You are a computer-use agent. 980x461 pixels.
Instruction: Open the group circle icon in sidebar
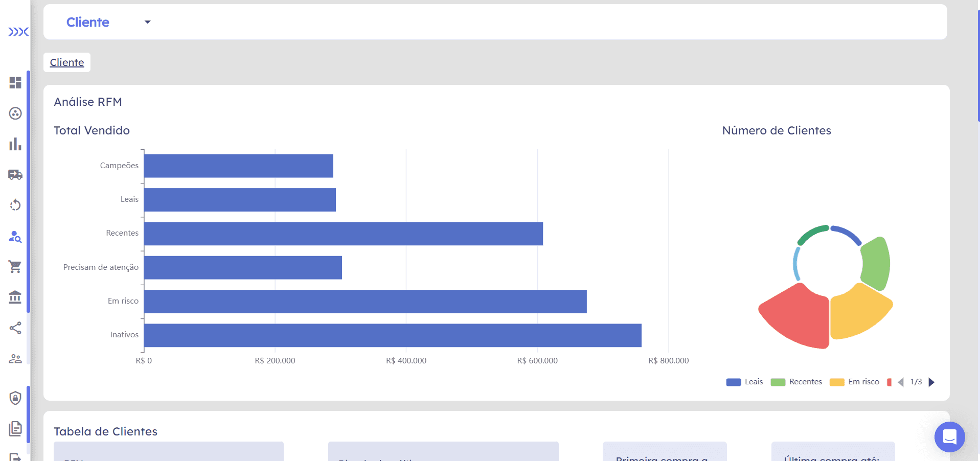[15, 113]
